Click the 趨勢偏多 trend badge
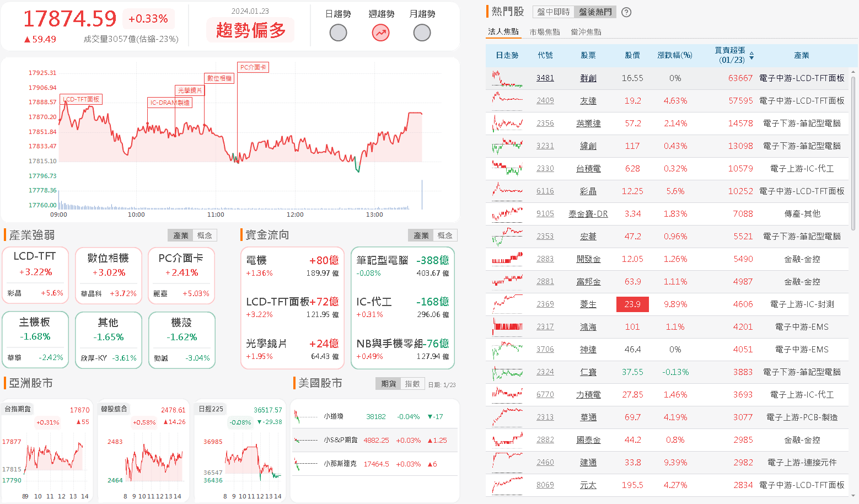The image size is (859, 504). pos(251,30)
